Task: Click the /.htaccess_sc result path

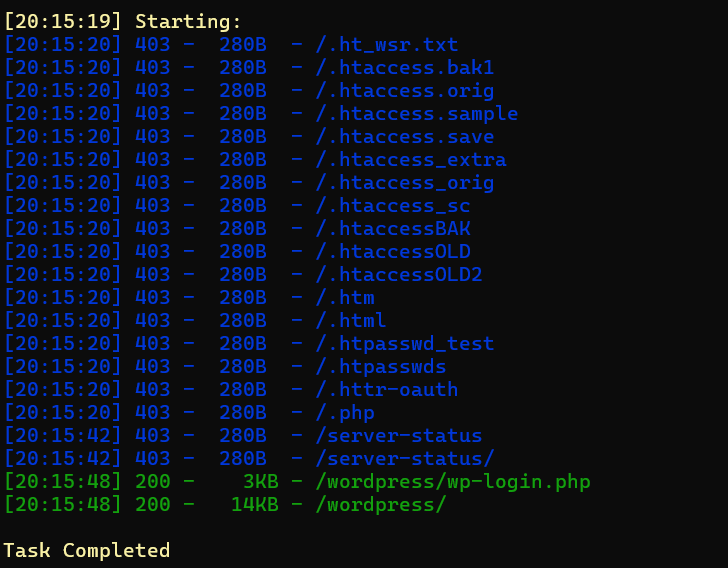Action: pyautogui.click(x=393, y=206)
